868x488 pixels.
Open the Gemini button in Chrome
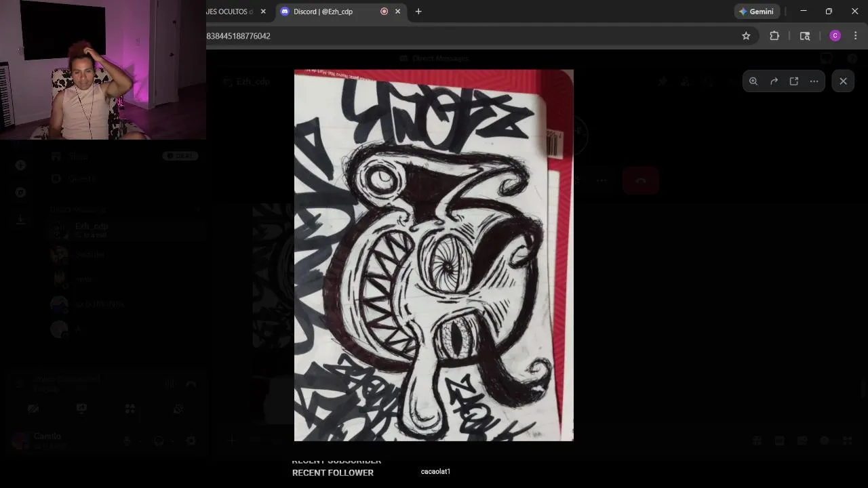[x=756, y=12]
